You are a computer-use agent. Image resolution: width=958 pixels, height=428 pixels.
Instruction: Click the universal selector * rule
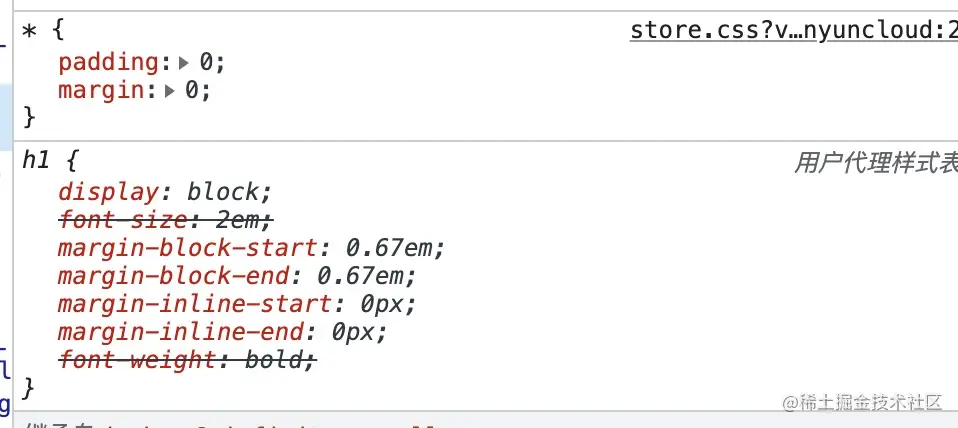[29, 31]
